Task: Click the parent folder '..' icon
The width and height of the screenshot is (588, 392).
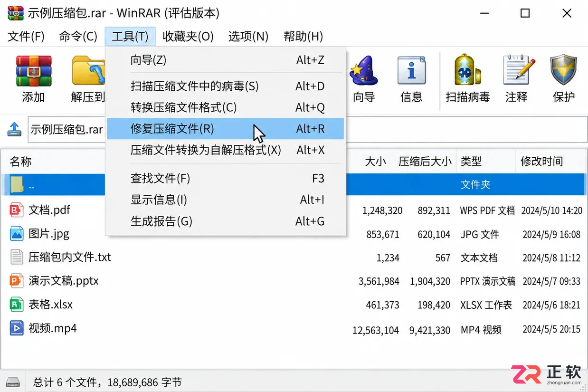Action: point(17,184)
